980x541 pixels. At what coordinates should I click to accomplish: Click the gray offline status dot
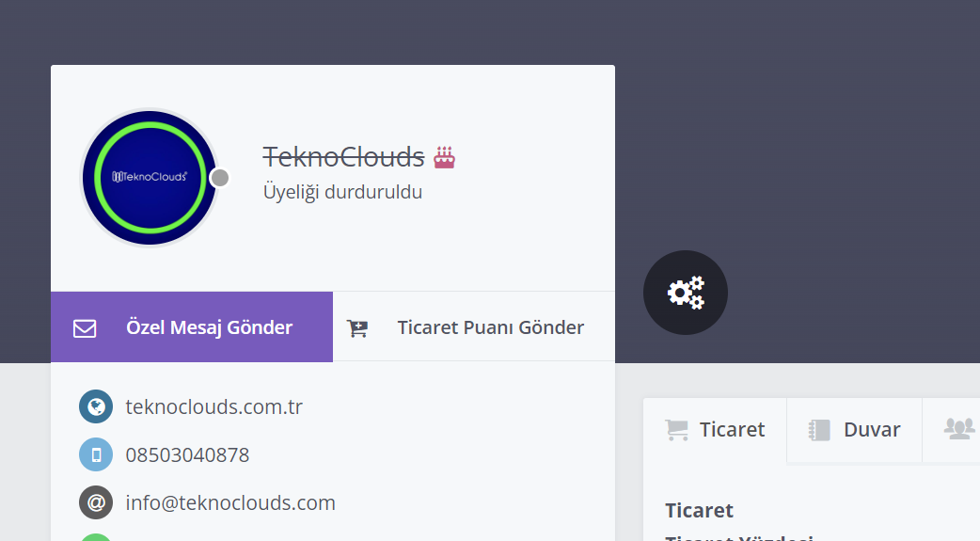point(219,178)
